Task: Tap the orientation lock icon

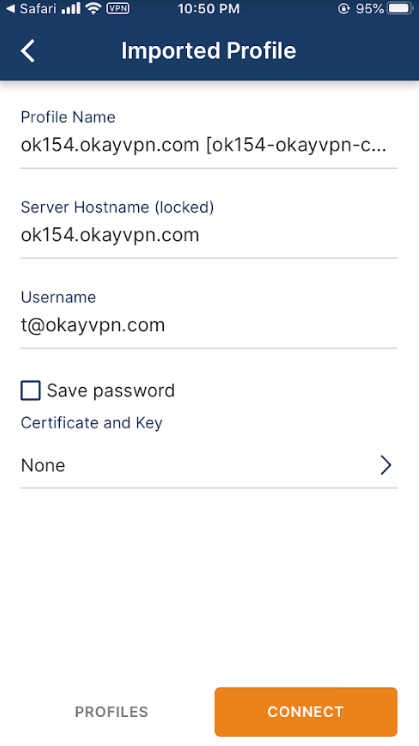Action: [343, 9]
